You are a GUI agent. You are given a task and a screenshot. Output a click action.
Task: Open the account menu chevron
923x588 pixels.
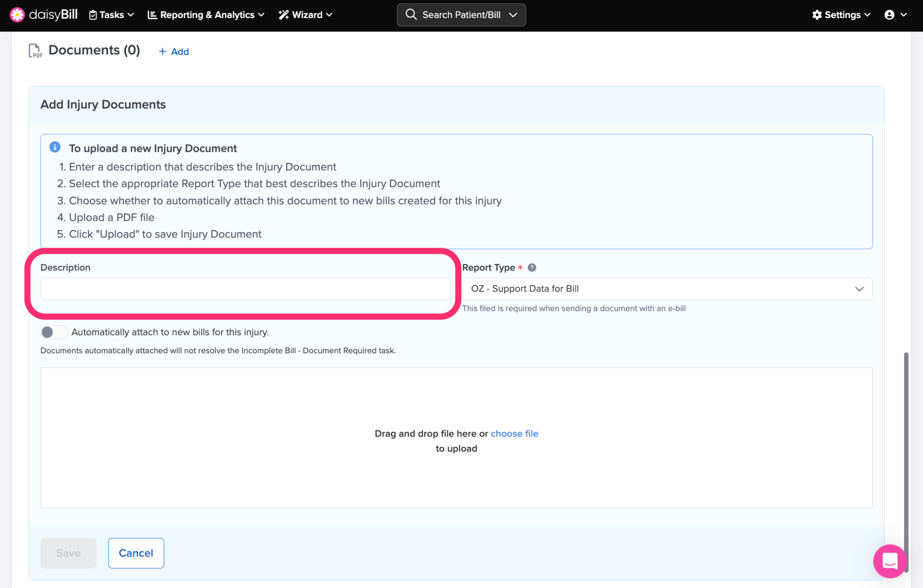click(x=904, y=15)
